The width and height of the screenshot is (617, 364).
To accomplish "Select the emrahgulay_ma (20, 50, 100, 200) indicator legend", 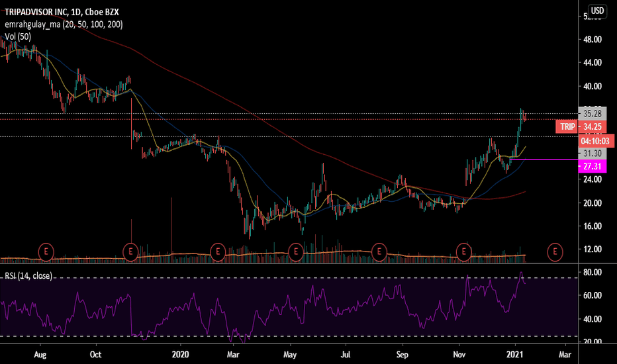I will (64, 24).
